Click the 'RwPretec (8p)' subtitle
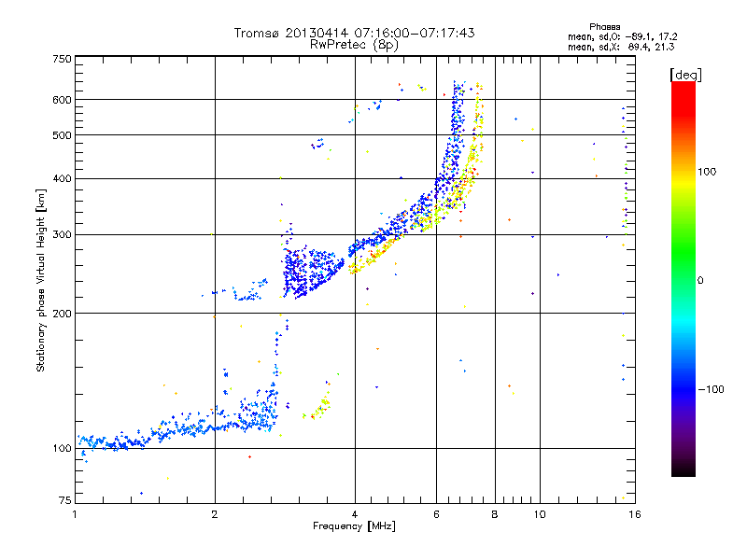The width and height of the screenshot is (747, 560). 354,45
